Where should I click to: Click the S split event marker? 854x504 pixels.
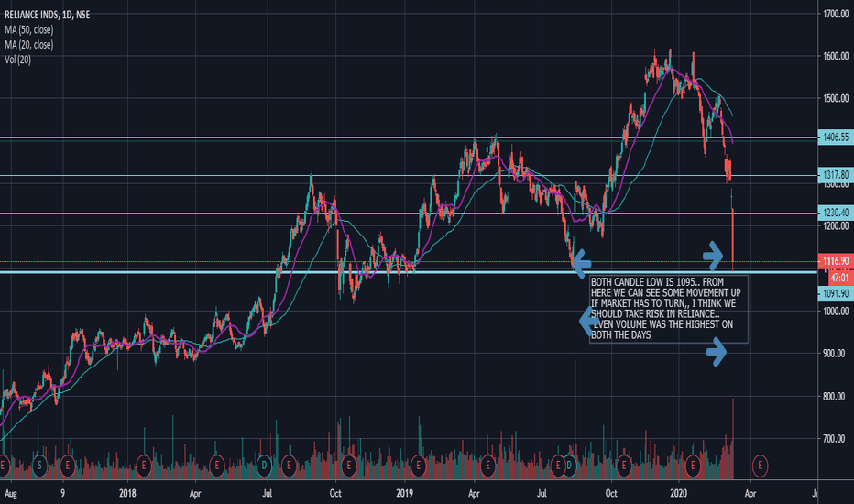39,466
